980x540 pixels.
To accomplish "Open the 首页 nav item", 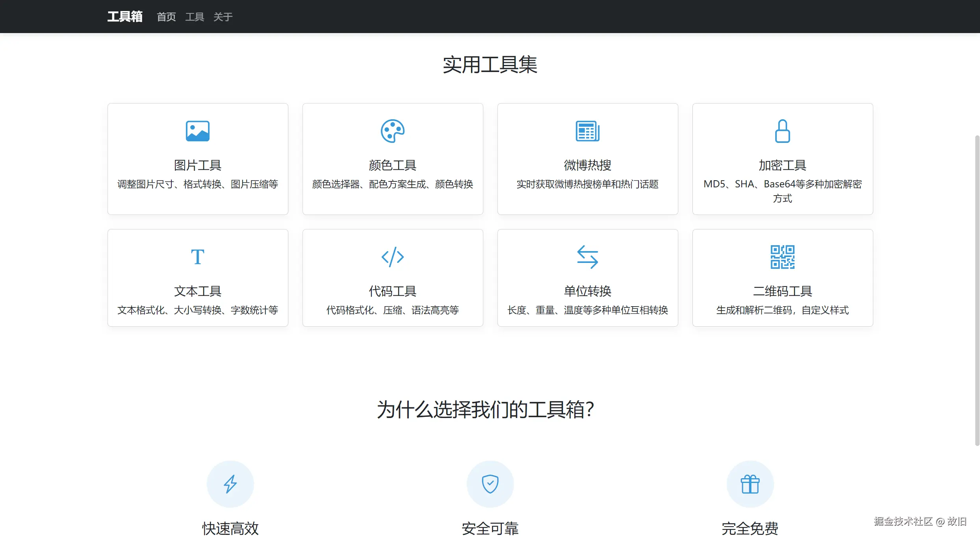I will [166, 17].
